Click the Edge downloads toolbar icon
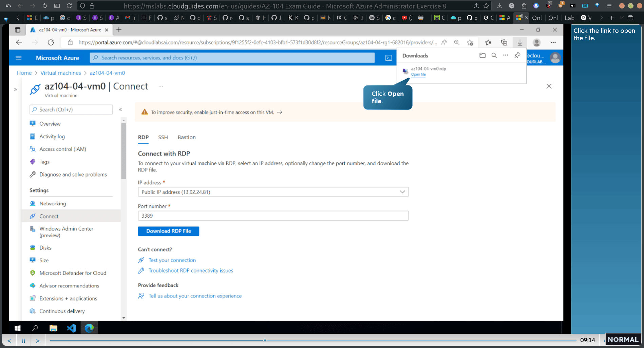This screenshot has height=348, width=644. 519,42
